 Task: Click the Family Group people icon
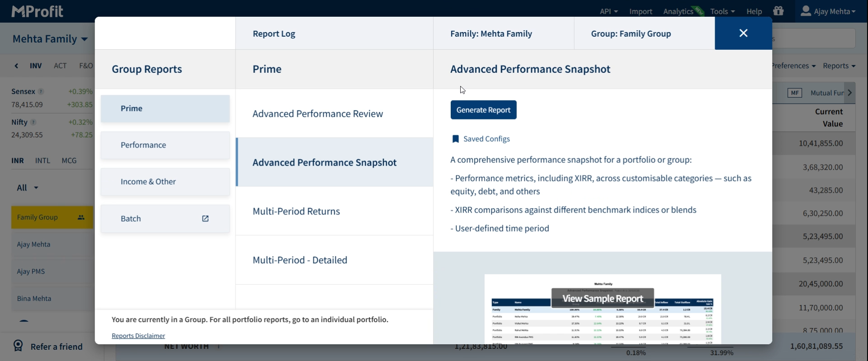point(81,217)
